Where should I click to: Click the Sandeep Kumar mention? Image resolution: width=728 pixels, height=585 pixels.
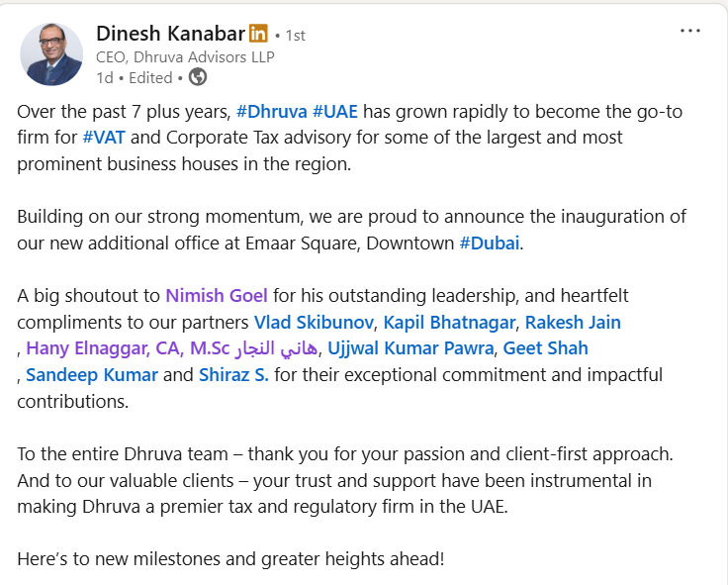pos(92,374)
